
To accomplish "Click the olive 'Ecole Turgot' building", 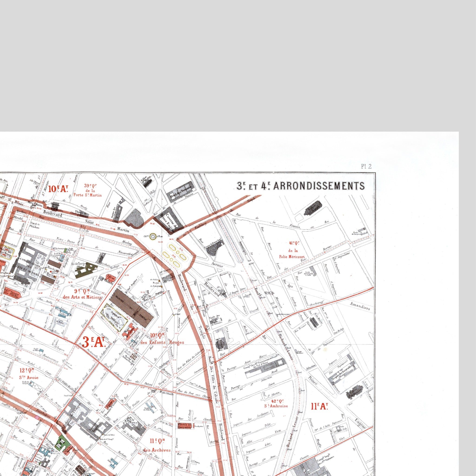I will coord(87,270).
